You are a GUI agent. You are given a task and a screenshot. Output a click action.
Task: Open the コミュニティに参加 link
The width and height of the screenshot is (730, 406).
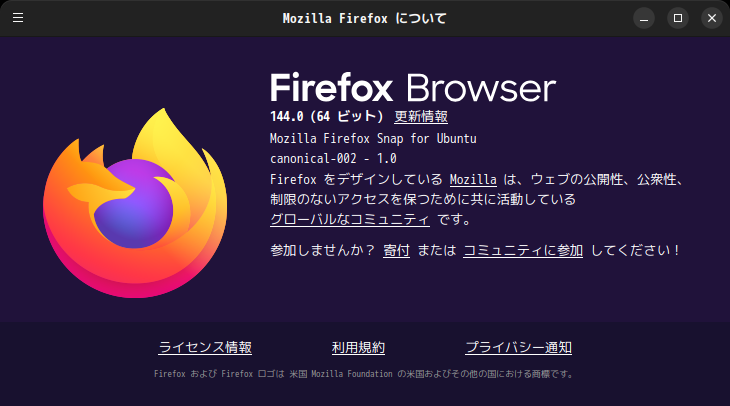(523, 250)
